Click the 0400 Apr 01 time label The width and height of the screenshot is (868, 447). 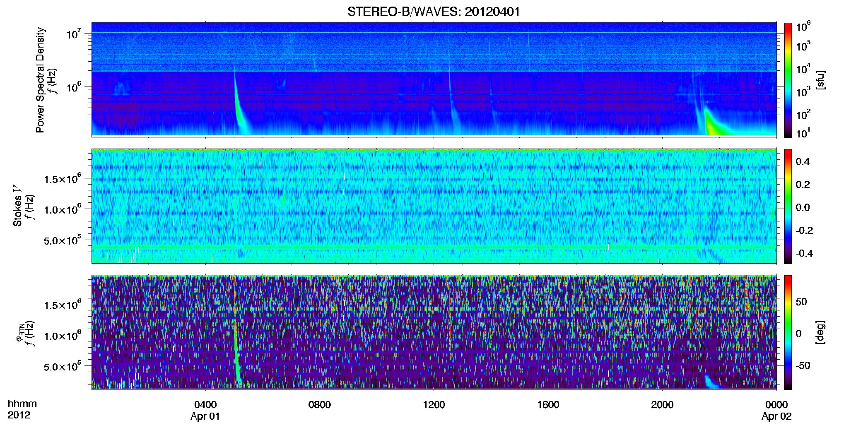(x=205, y=410)
